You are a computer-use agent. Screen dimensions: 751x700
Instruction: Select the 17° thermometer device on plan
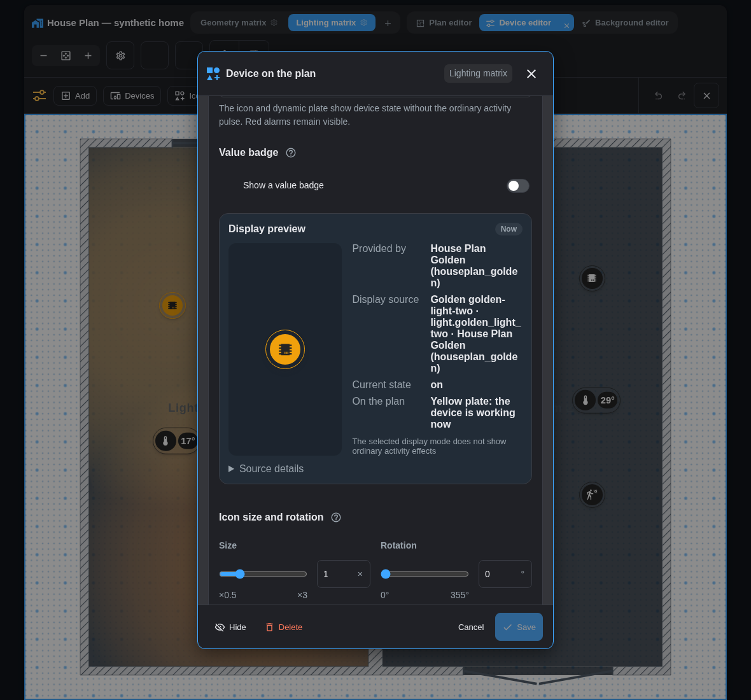coord(176,441)
